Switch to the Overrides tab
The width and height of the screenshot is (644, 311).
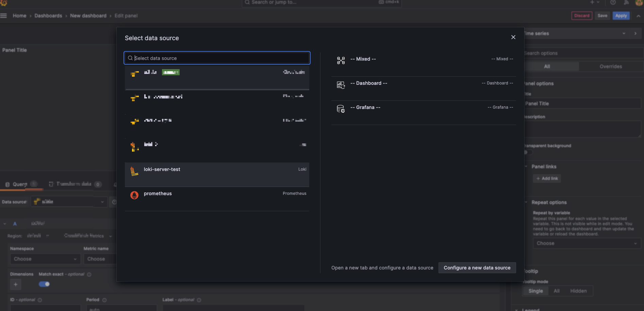(611, 66)
